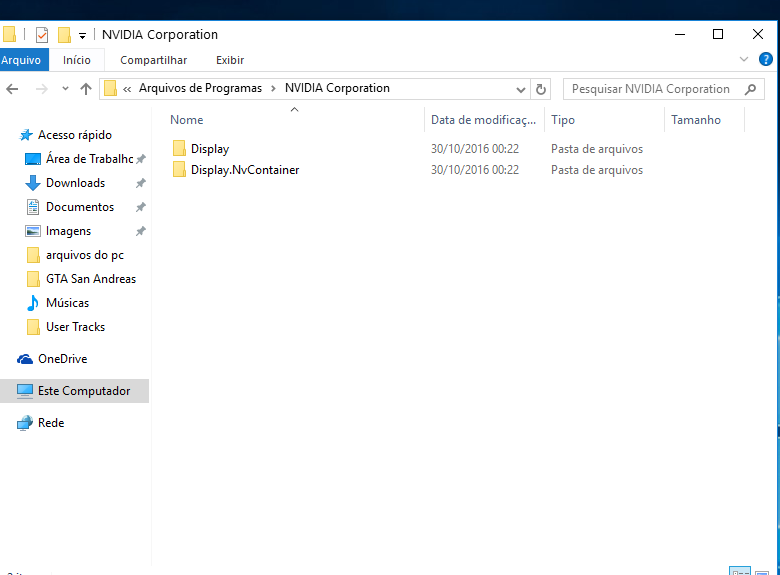Open Área de Trabalho in navigation pane
This screenshot has height=575, width=780.
[90, 159]
